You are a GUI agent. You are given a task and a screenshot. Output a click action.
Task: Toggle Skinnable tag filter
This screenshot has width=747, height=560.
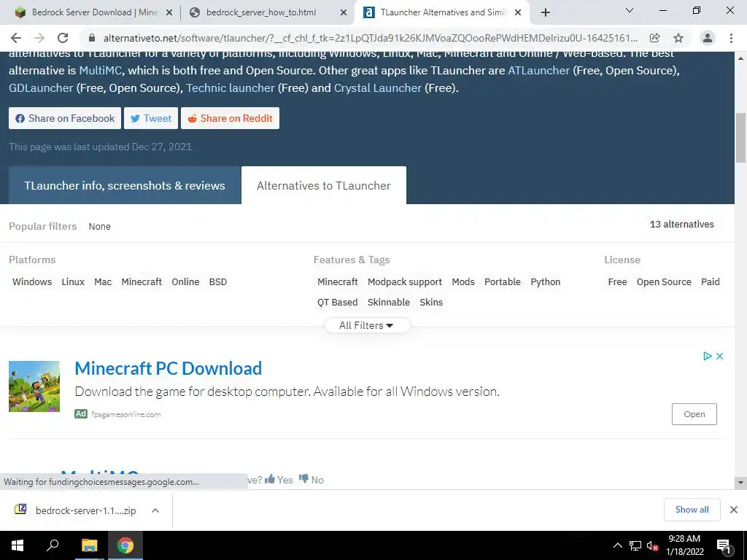(388, 303)
